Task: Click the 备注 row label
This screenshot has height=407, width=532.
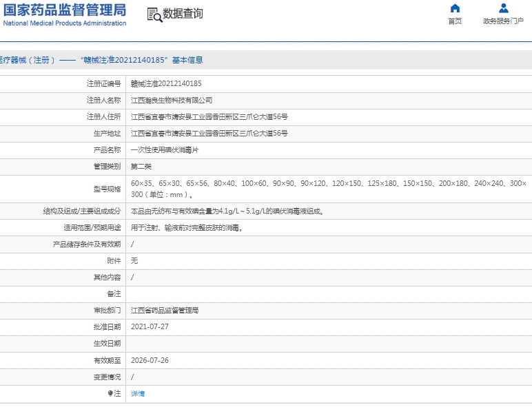Action: [114, 294]
